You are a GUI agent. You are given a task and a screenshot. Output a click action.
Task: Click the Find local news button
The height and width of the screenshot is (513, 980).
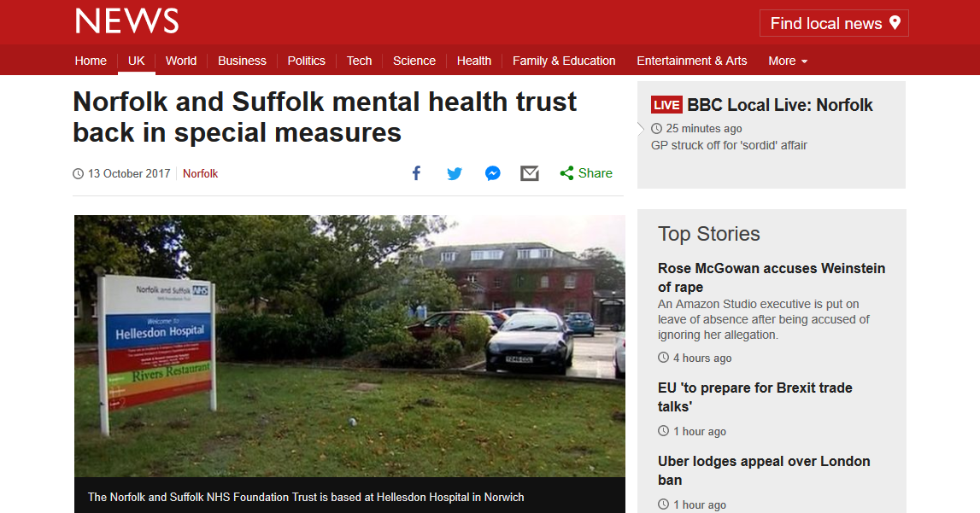point(834,23)
